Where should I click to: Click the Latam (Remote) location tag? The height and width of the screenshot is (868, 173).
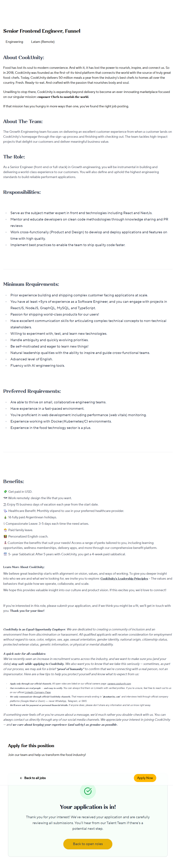(x=43, y=42)
